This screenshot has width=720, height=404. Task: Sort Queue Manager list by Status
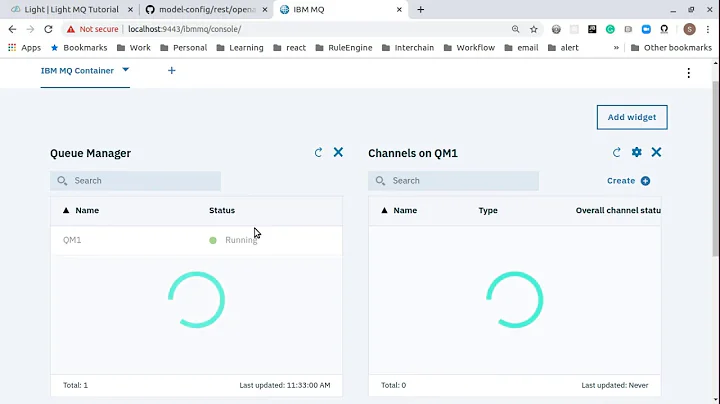[x=222, y=210]
